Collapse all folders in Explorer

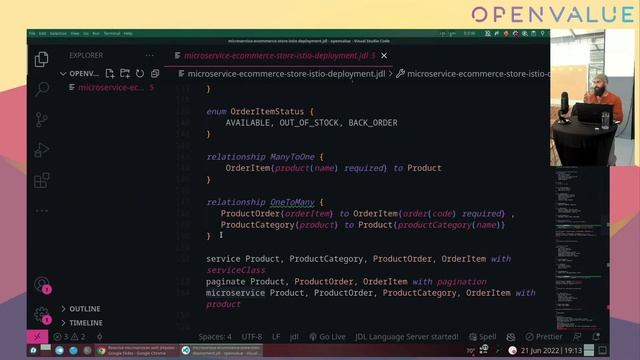tap(155, 73)
